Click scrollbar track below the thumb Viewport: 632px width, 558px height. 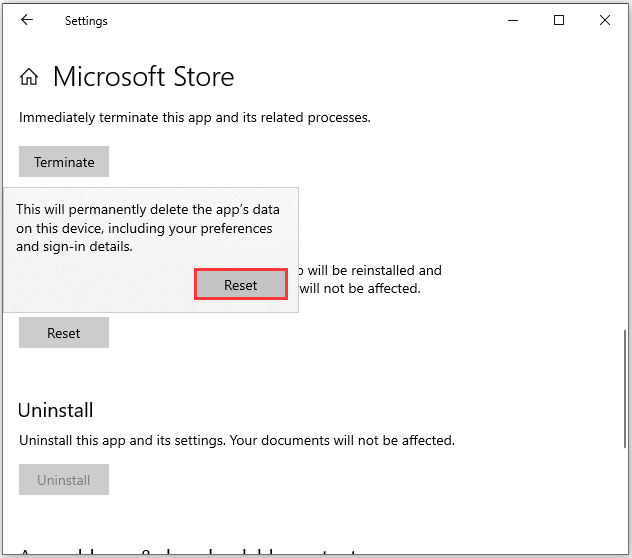[x=626, y=500]
